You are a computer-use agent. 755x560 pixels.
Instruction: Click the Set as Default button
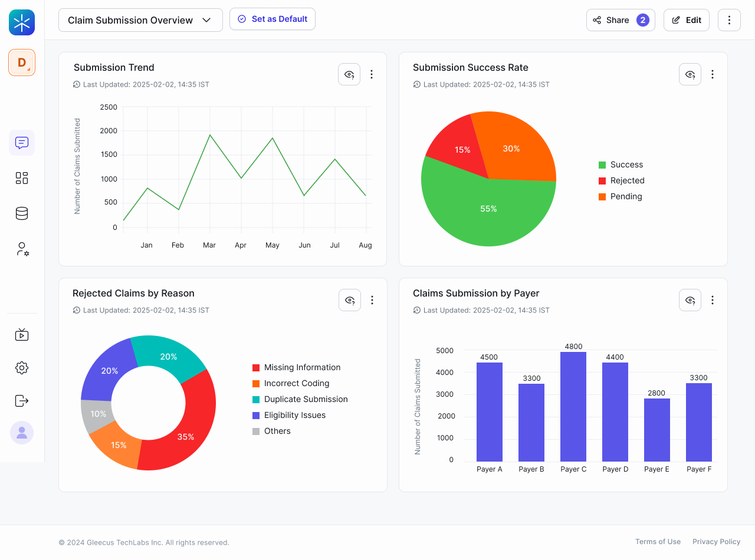pyautogui.click(x=273, y=19)
